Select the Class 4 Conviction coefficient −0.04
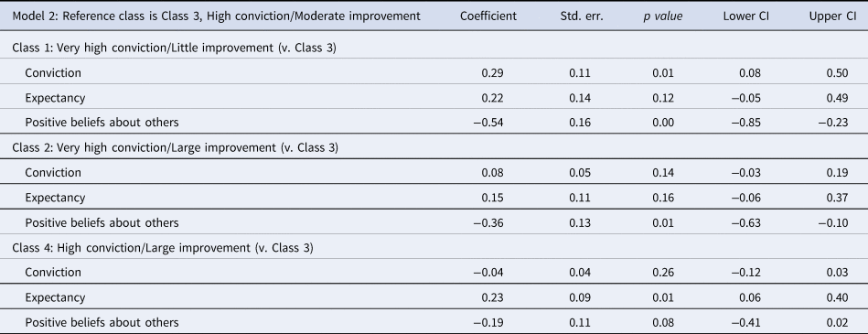 click(x=488, y=273)
